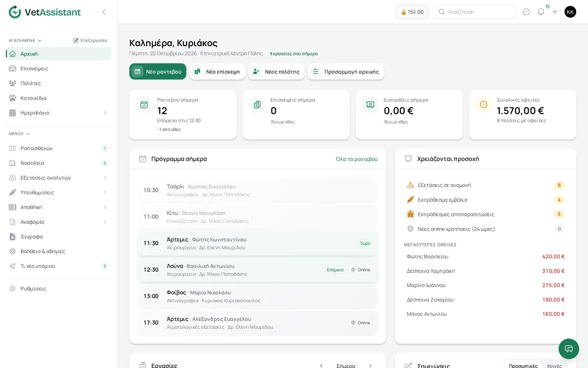Click the Επεξεργασία favorites link
The width and height of the screenshot is (588, 368).
(x=90, y=40)
